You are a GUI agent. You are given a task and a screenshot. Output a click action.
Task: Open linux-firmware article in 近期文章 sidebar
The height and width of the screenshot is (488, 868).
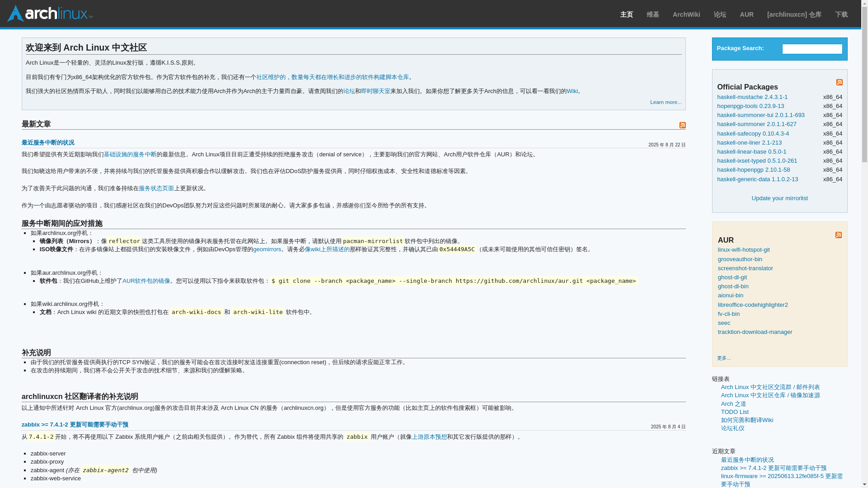pos(781,480)
